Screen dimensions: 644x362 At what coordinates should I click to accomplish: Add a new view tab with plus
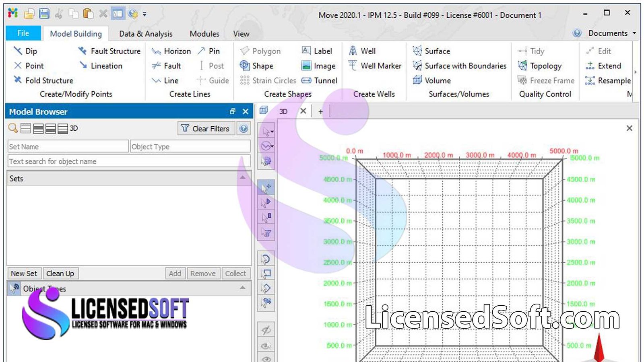point(320,111)
